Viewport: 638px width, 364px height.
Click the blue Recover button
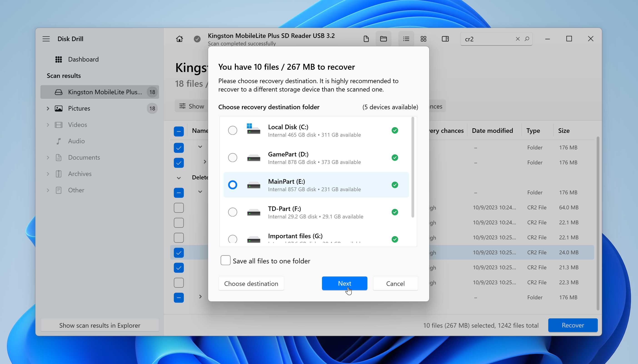pos(573,325)
